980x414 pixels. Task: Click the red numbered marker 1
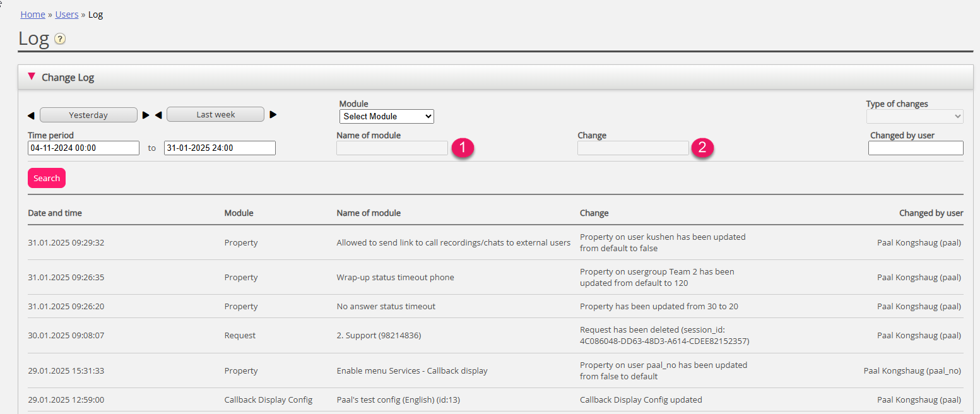click(x=463, y=148)
